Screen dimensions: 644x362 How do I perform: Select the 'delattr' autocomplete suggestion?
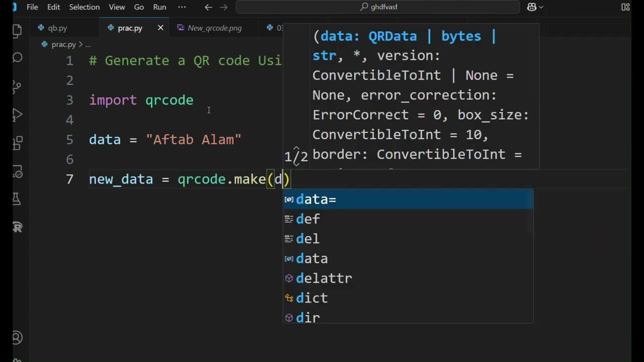click(408, 278)
